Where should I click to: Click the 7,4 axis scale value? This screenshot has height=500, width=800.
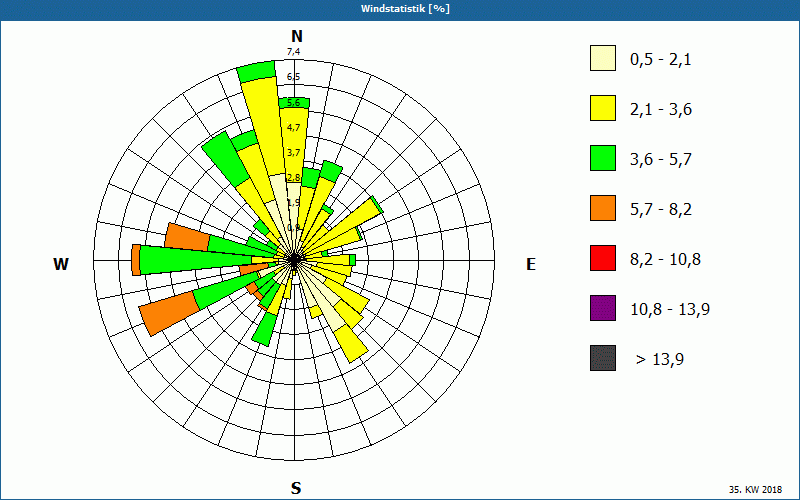click(x=293, y=52)
